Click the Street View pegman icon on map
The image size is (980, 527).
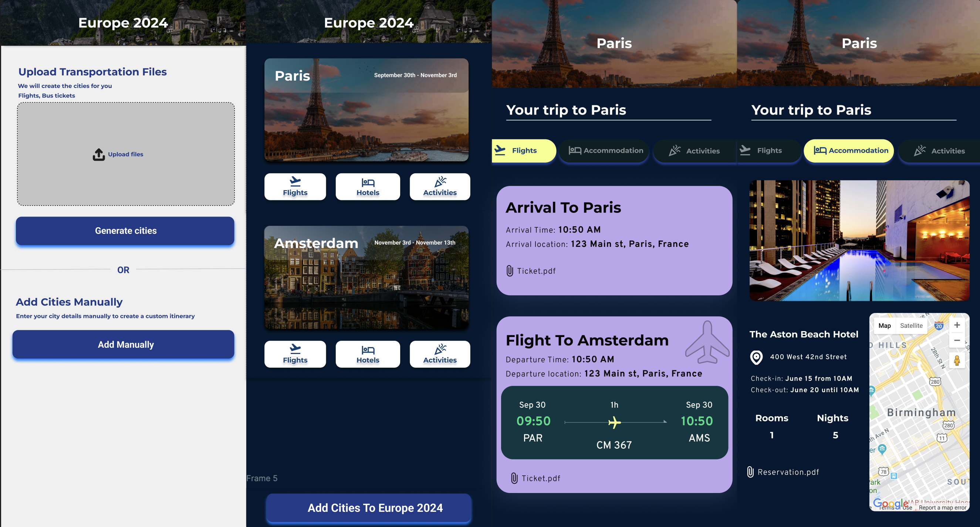click(957, 360)
